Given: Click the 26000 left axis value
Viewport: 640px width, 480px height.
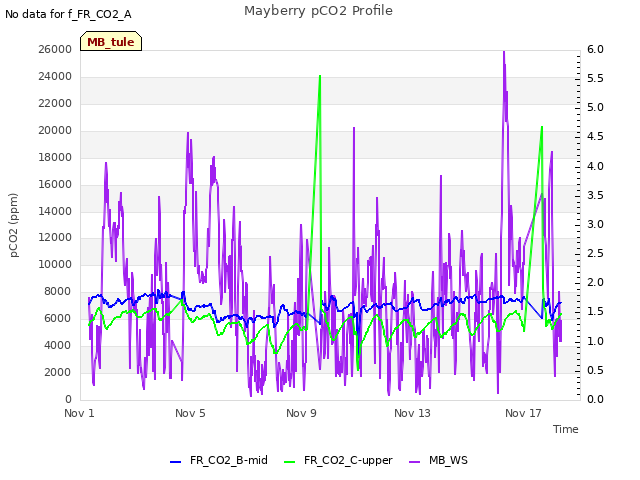Looking at the screenshot, I should click(55, 49).
